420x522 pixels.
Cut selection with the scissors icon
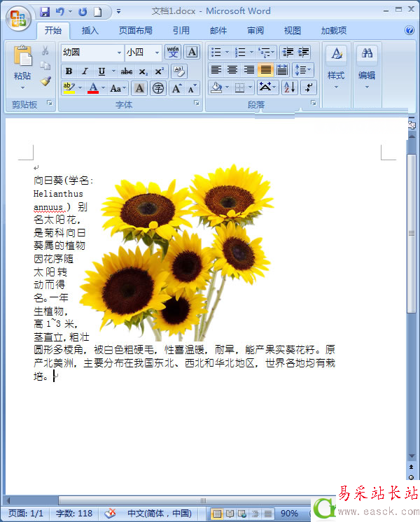coord(45,50)
